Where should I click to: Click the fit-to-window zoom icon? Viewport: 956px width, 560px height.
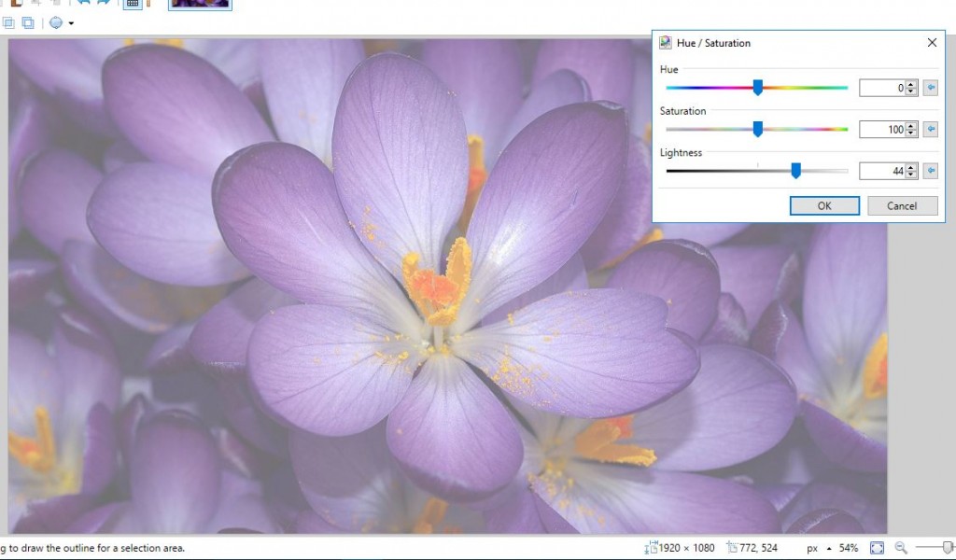tap(877, 548)
